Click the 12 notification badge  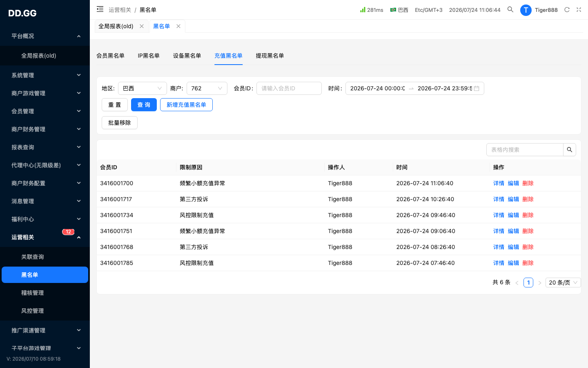pyautogui.click(x=68, y=232)
